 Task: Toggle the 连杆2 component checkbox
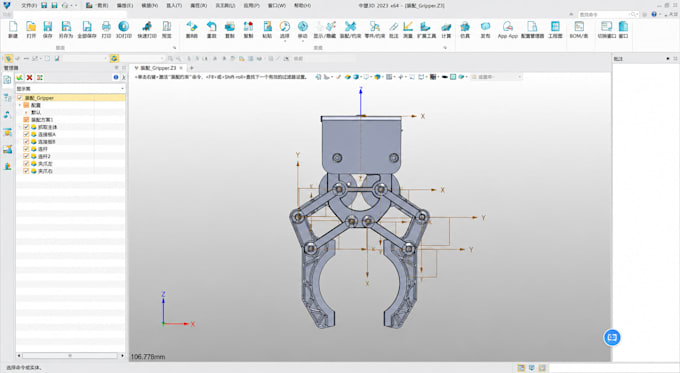[x=26, y=156]
